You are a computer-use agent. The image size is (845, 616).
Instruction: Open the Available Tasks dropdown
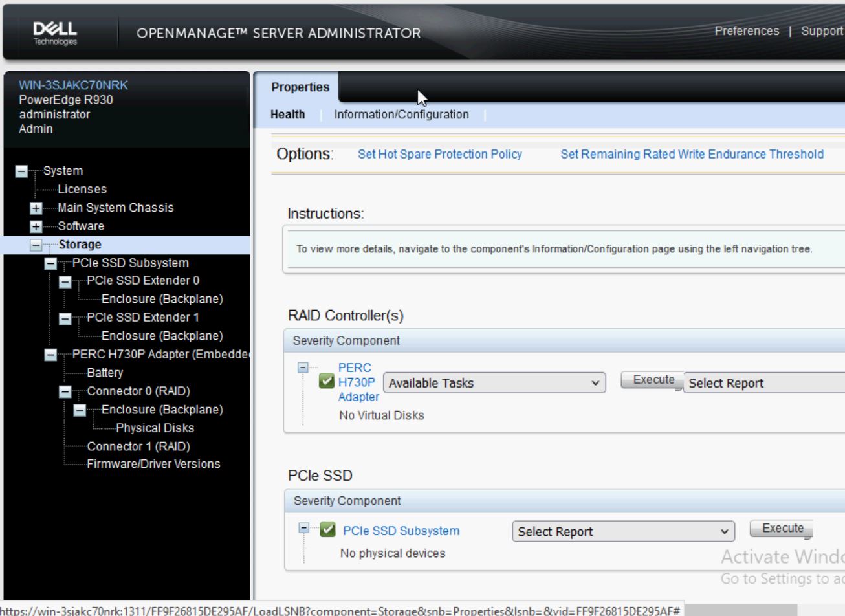[494, 383]
